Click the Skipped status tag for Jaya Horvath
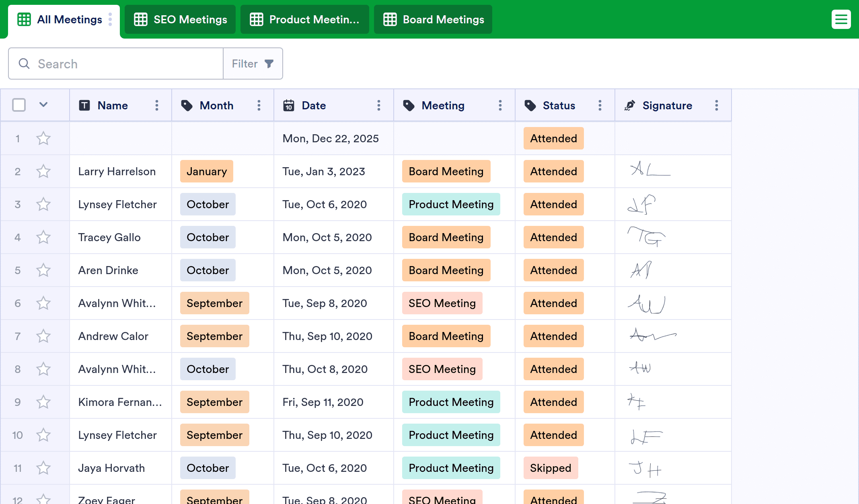This screenshot has width=859, height=504. point(550,468)
